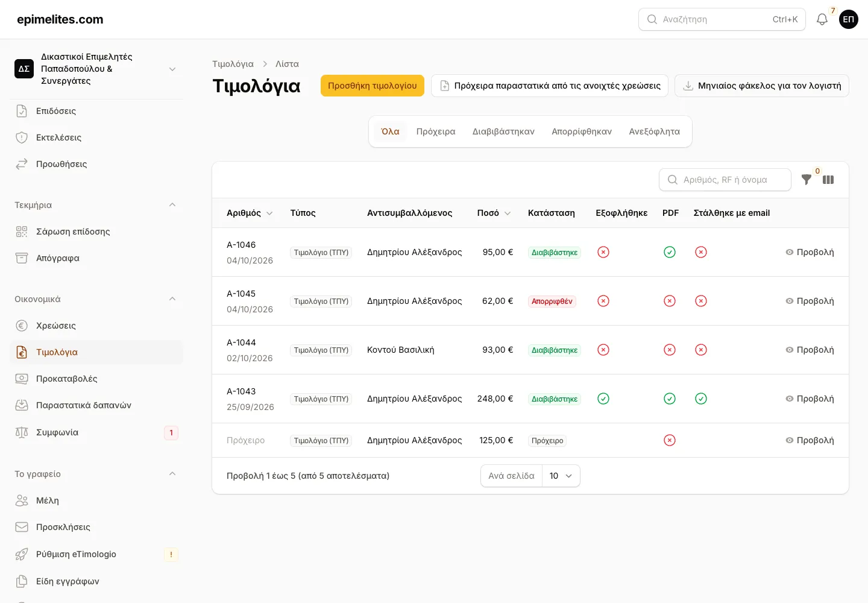This screenshot has height=603, width=868.
Task: Open Παραστατικά δαπανών in the sidebar
Action: (x=97, y=405)
